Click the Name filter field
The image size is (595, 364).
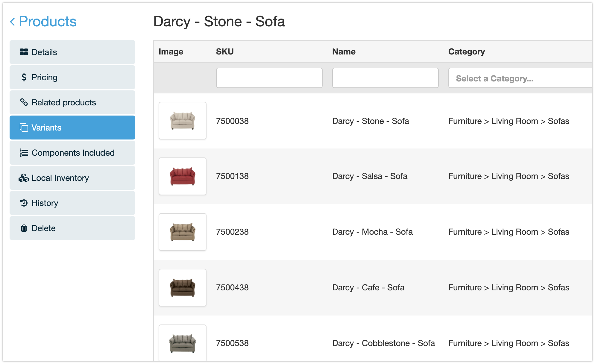click(385, 78)
